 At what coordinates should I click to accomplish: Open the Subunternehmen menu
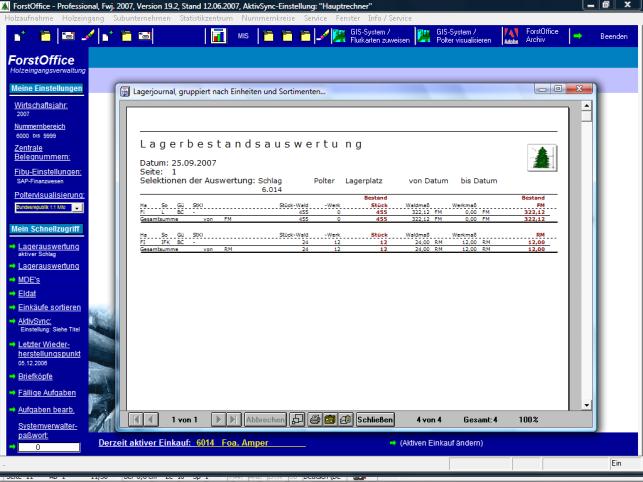[x=142, y=18]
